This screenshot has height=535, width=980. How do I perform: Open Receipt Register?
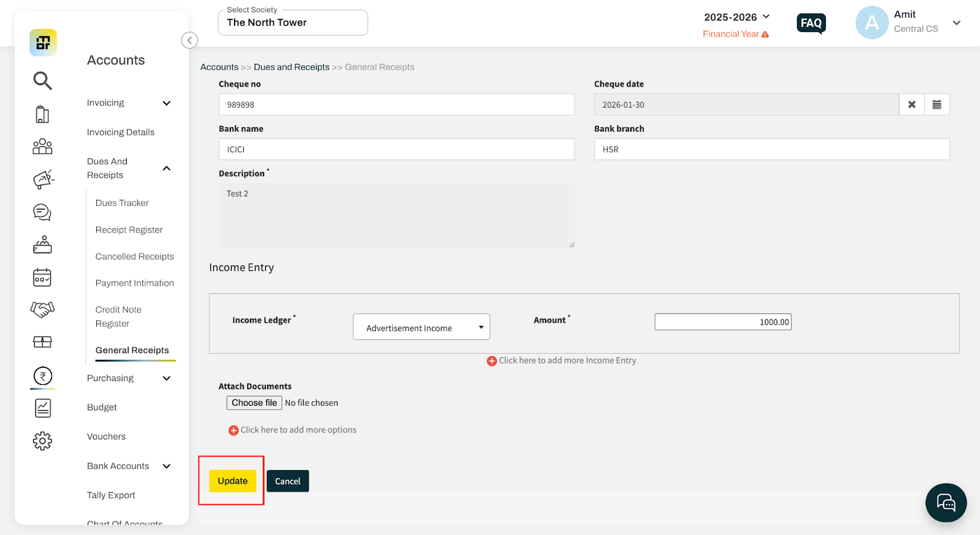pos(129,230)
